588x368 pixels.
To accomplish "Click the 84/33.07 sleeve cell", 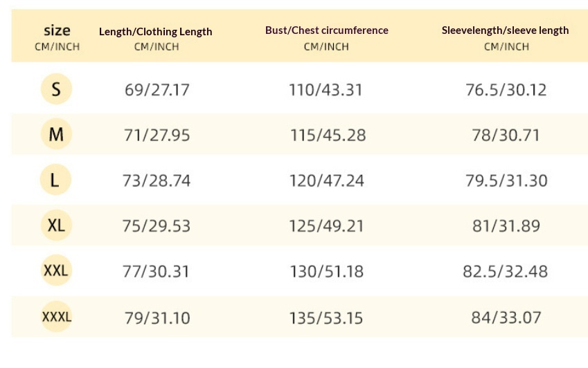I will point(506,318).
